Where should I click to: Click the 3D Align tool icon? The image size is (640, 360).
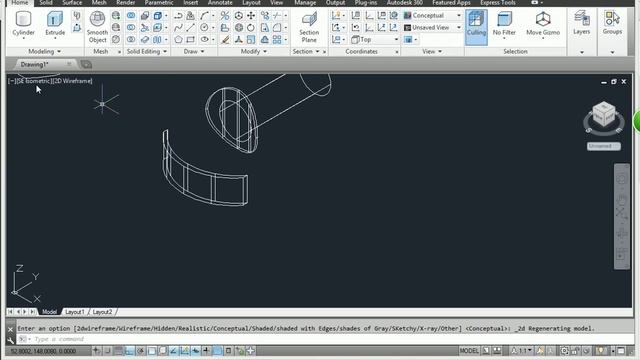tap(225, 27)
